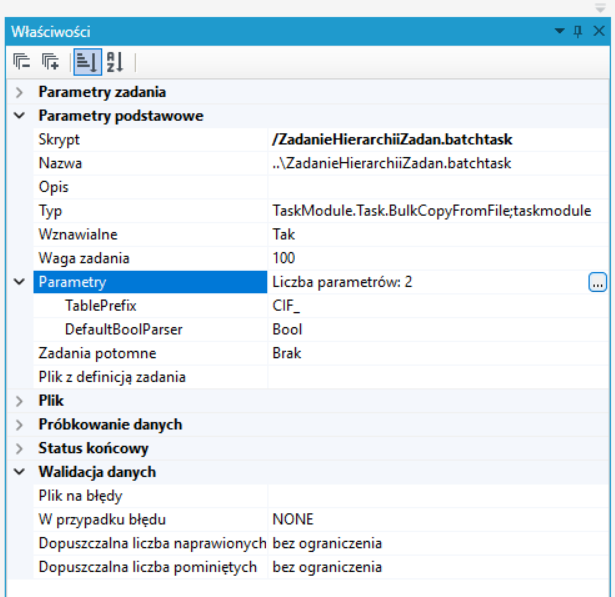Viewport: 615px width, 597px height.
Task: Expand the Parametry zadania section
Action: click(x=19, y=93)
